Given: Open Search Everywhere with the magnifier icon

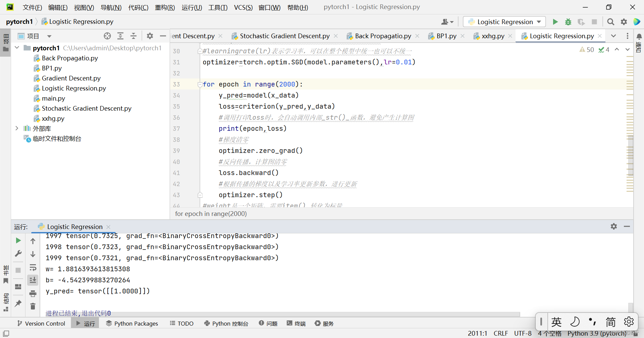Looking at the screenshot, I should [x=610, y=21].
